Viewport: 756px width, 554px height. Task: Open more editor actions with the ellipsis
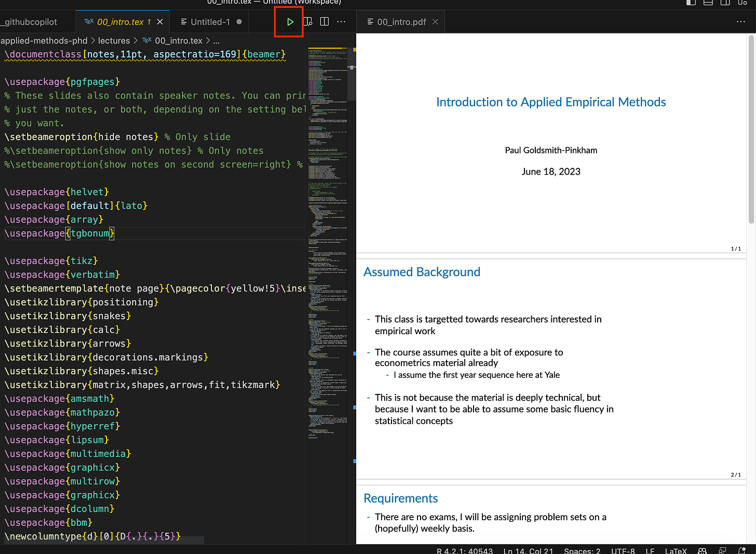341,21
